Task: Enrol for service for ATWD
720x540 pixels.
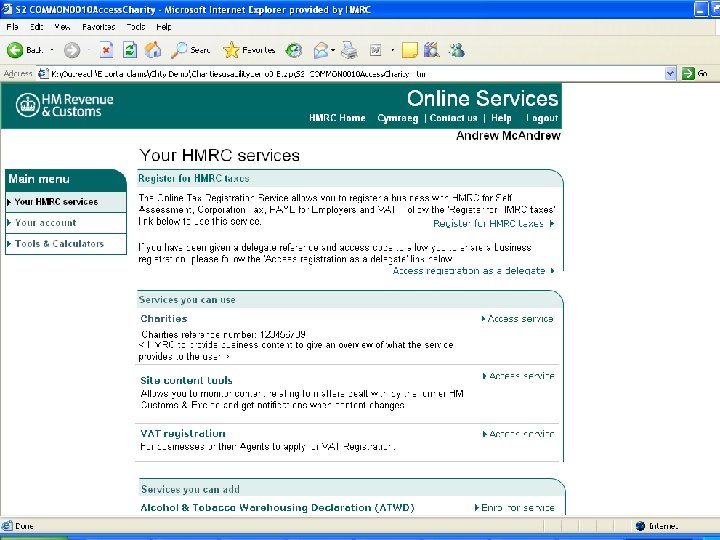Action: click(x=514, y=508)
